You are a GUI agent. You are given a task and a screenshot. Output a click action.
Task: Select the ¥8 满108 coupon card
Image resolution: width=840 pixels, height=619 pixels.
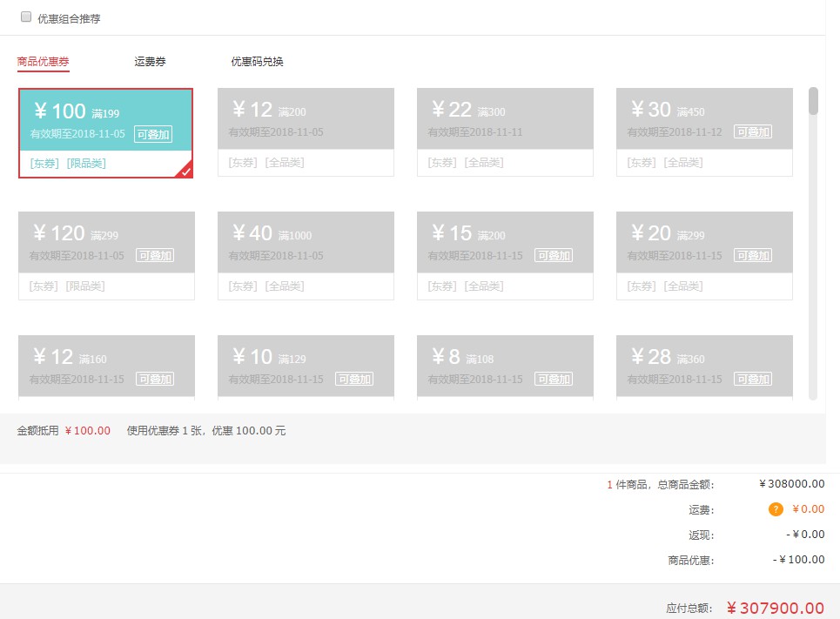tap(505, 367)
